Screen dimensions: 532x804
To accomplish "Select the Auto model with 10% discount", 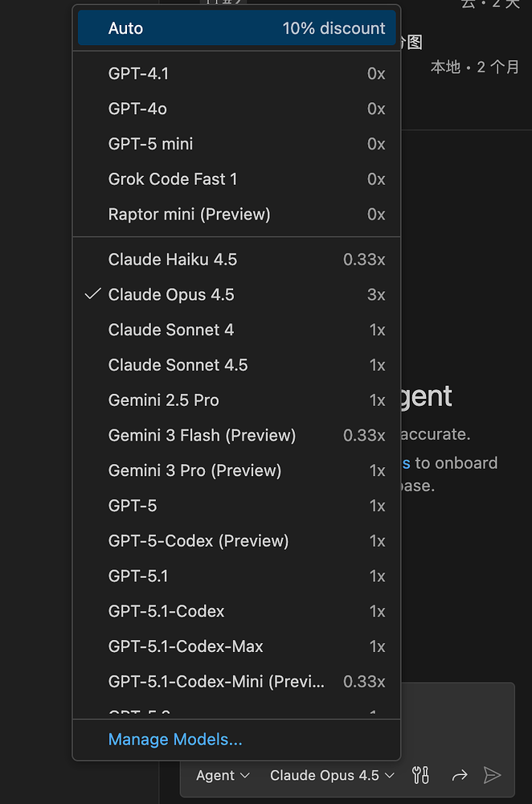I will [236, 27].
